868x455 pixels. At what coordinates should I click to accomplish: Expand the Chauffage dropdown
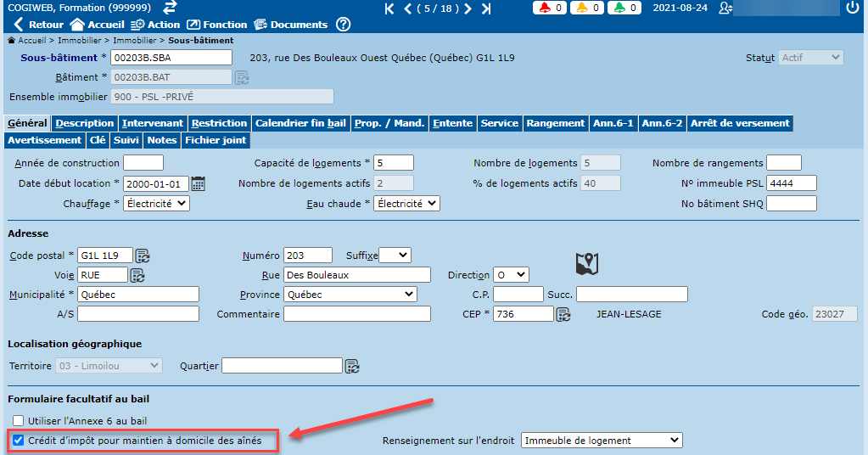(x=156, y=204)
